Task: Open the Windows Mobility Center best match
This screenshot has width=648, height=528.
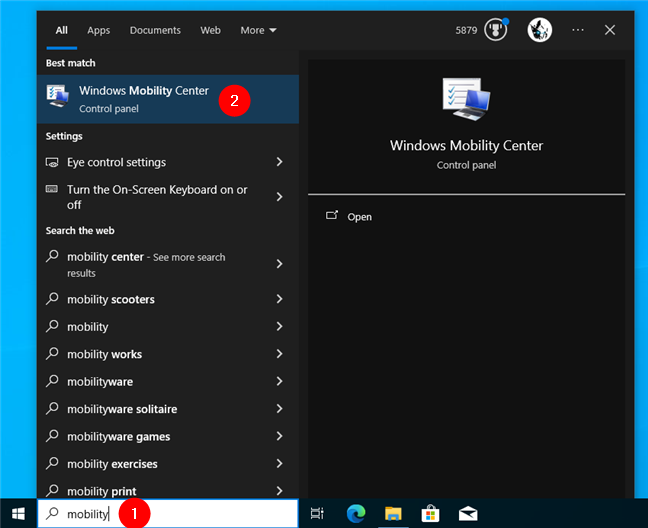Action: (x=143, y=98)
